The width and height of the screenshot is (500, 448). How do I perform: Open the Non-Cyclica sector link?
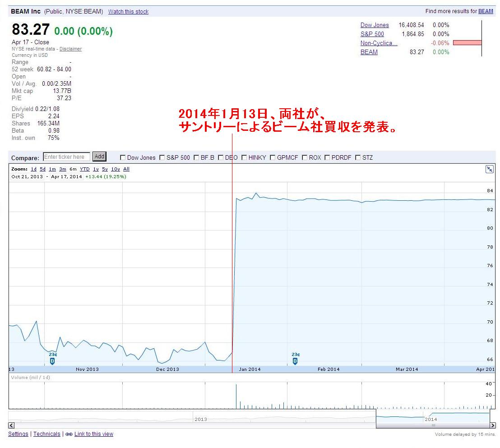(379, 43)
